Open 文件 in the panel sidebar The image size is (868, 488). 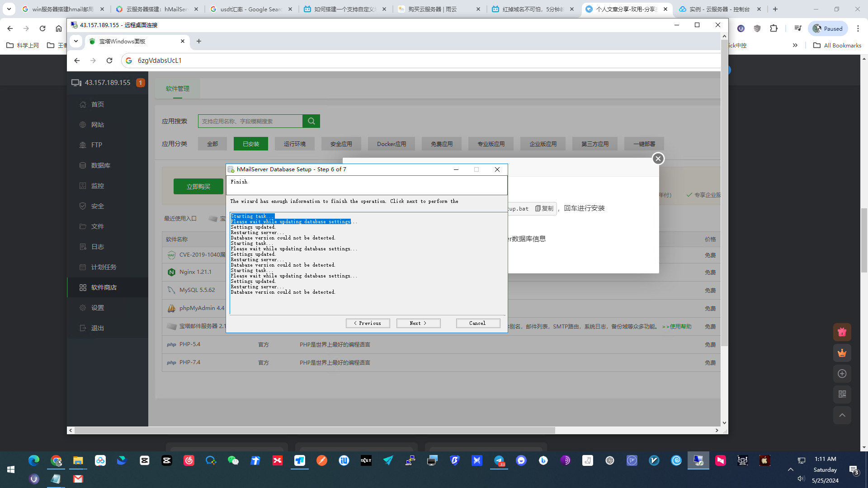[x=108, y=226]
